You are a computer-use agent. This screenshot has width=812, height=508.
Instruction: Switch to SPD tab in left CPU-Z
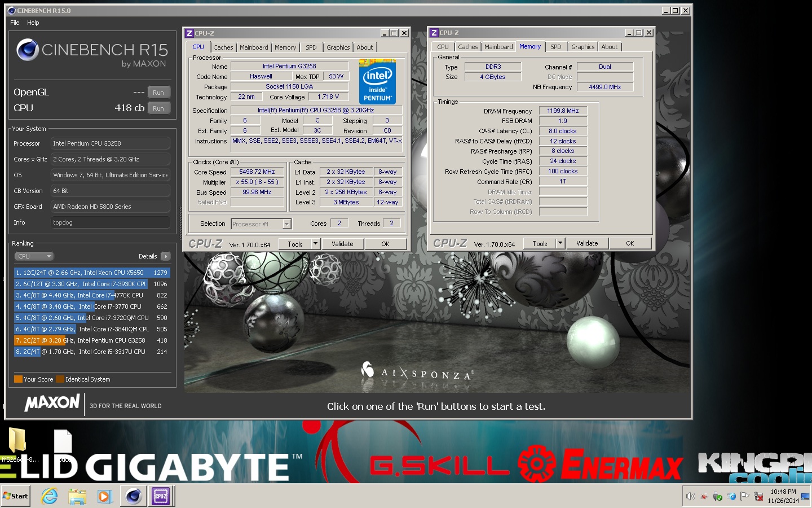coord(311,47)
